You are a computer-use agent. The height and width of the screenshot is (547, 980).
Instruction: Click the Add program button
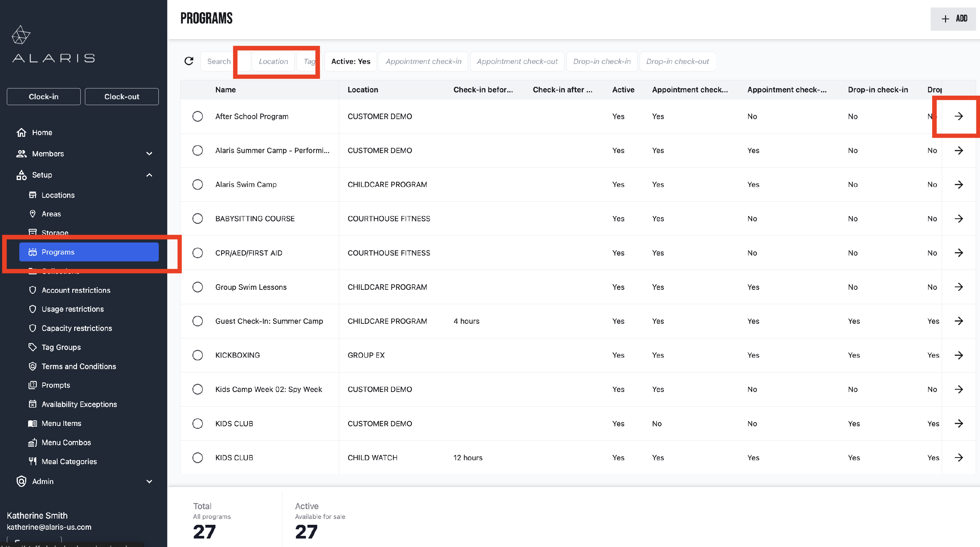tap(953, 19)
